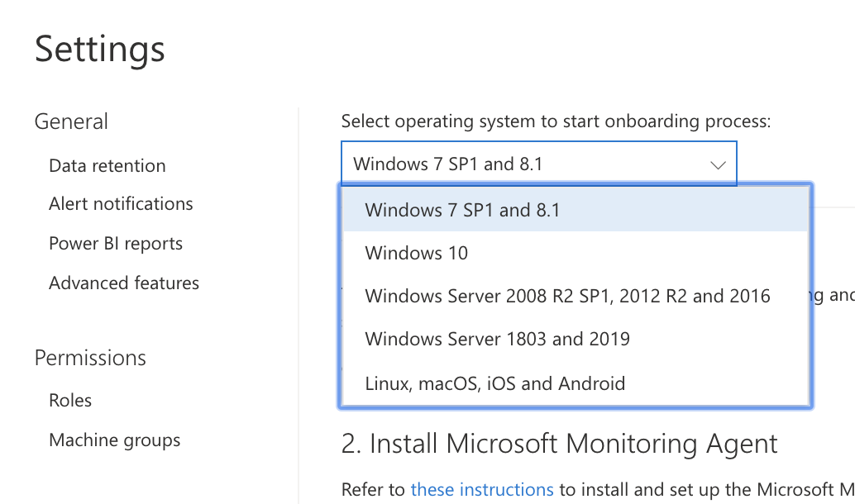Click the Install Microsoft Monitoring Agent heading
This screenshot has height=504, width=855.
[560, 444]
